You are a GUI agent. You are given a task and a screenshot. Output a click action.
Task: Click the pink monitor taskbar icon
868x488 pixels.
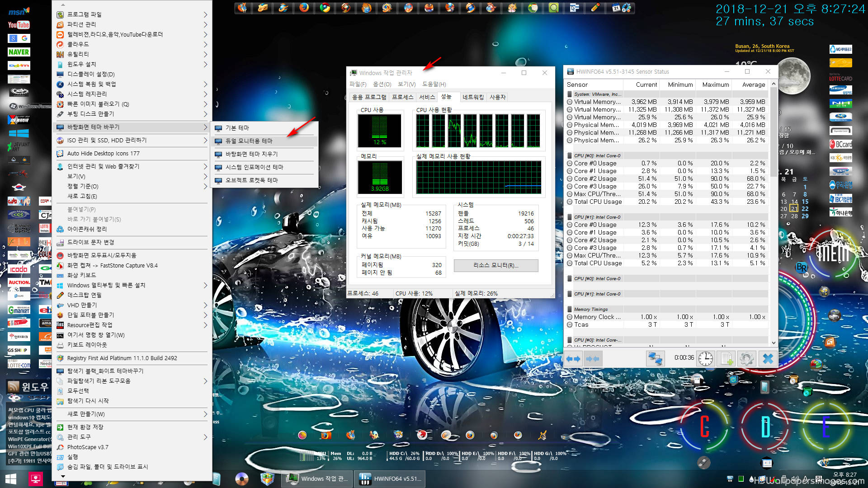35,479
